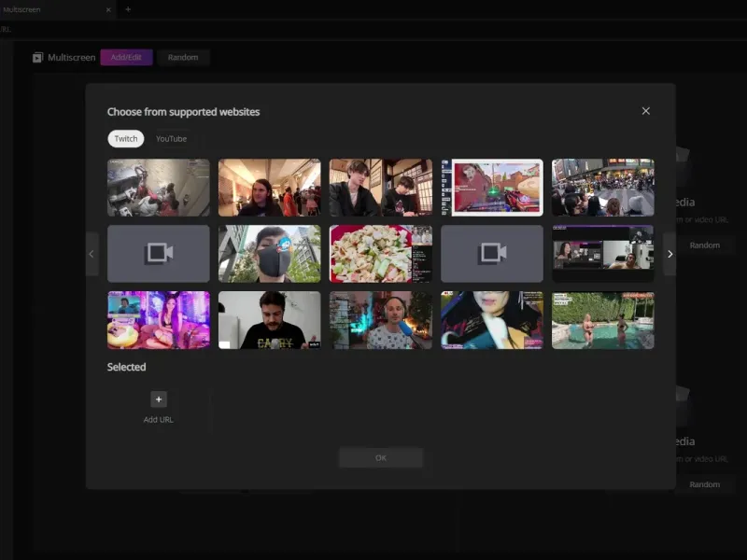Image resolution: width=747 pixels, height=560 pixels.
Task: Select the bald man with headphones stream
Action: point(381,320)
